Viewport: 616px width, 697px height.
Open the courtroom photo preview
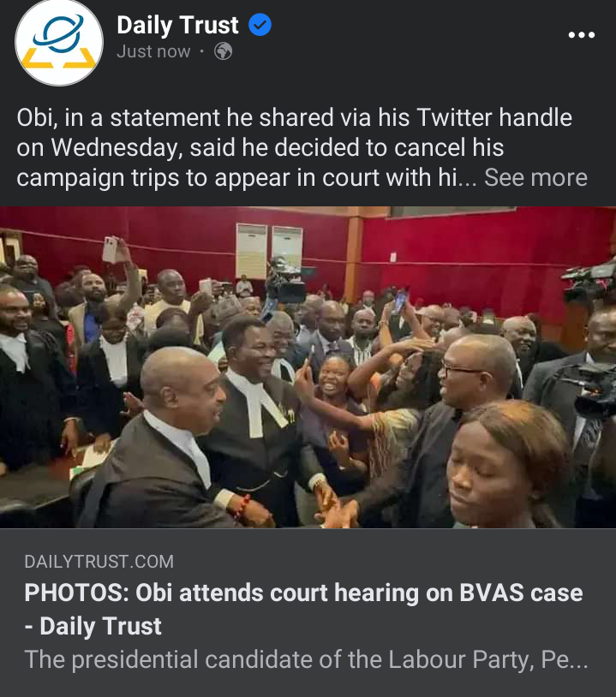308,367
